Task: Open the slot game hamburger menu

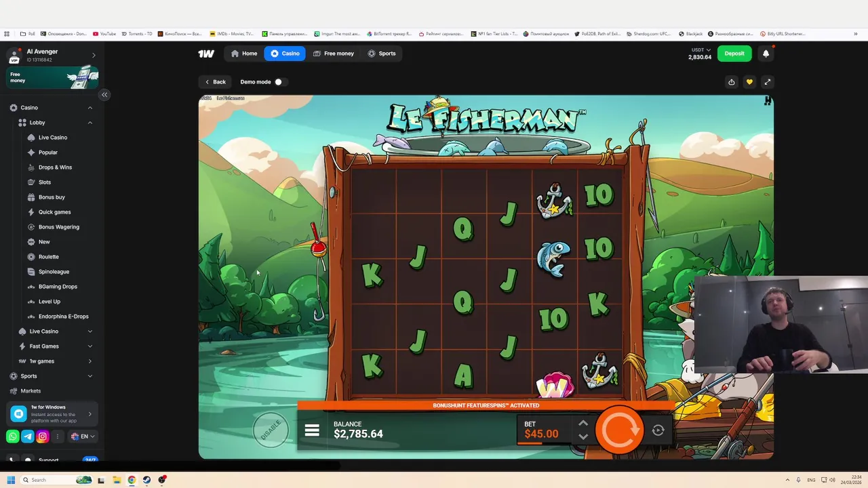Action: click(312, 430)
